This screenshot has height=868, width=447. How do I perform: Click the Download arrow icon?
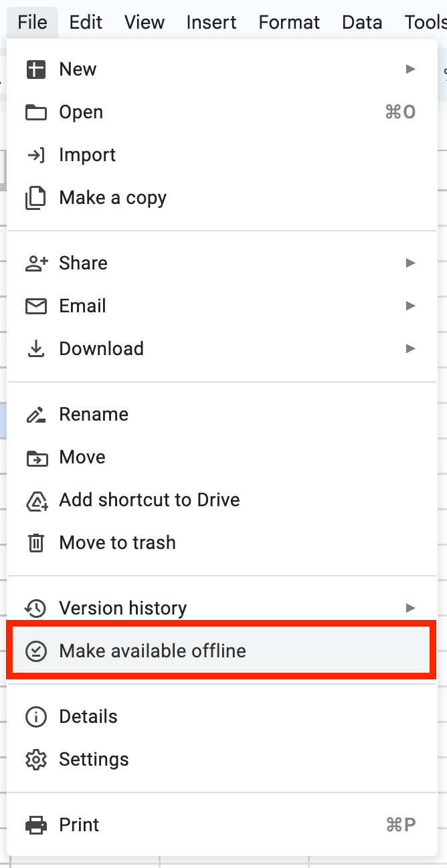(x=35, y=349)
